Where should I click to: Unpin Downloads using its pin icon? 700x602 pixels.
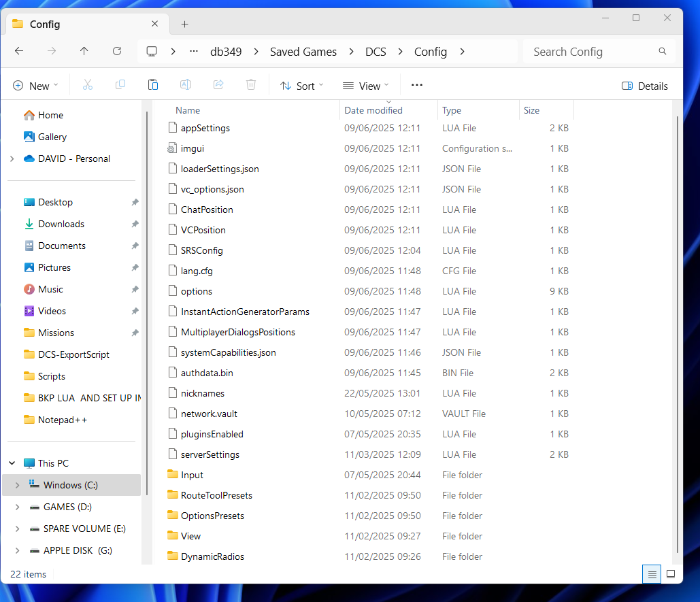[x=135, y=224]
